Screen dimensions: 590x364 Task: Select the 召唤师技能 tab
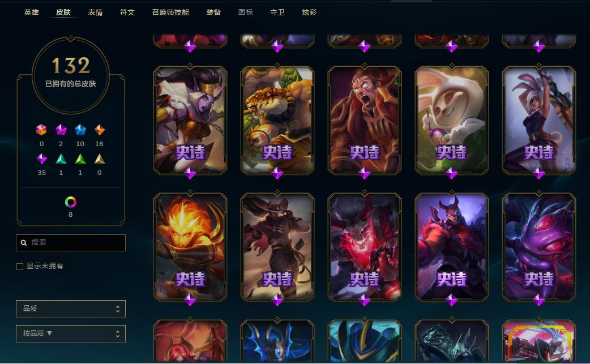coord(170,12)
